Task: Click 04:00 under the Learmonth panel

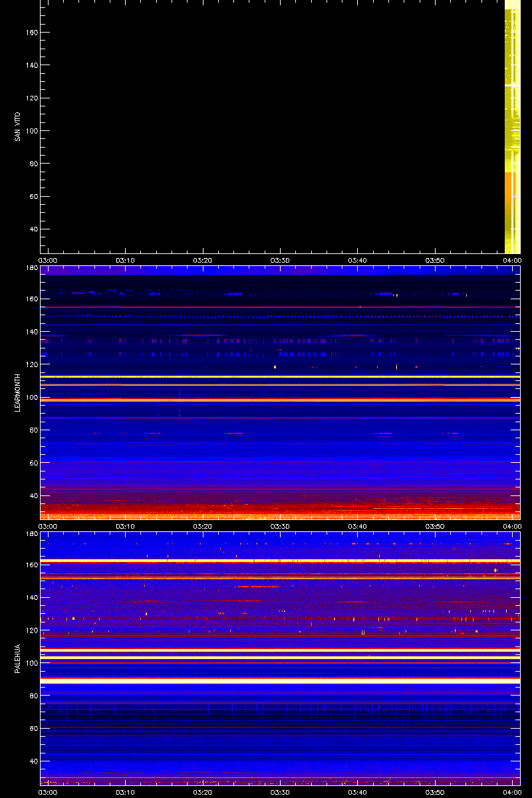Action: point(512,526)
